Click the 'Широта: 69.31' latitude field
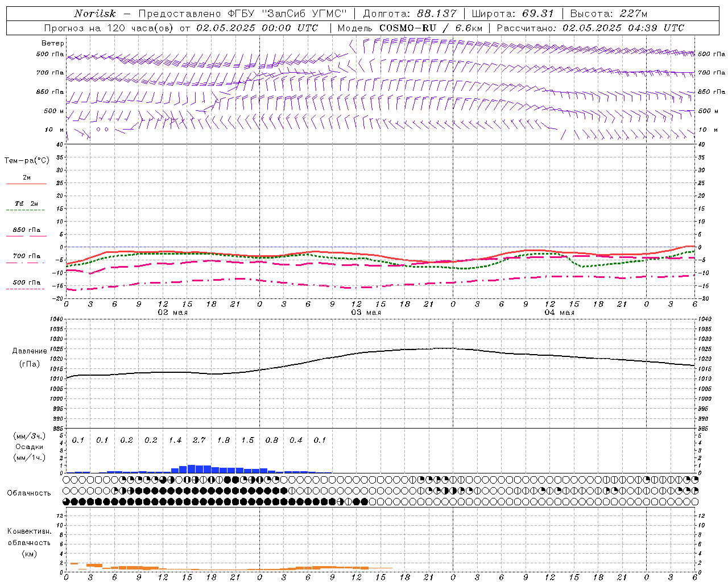 pyautogui.click(x=513, y=14)
